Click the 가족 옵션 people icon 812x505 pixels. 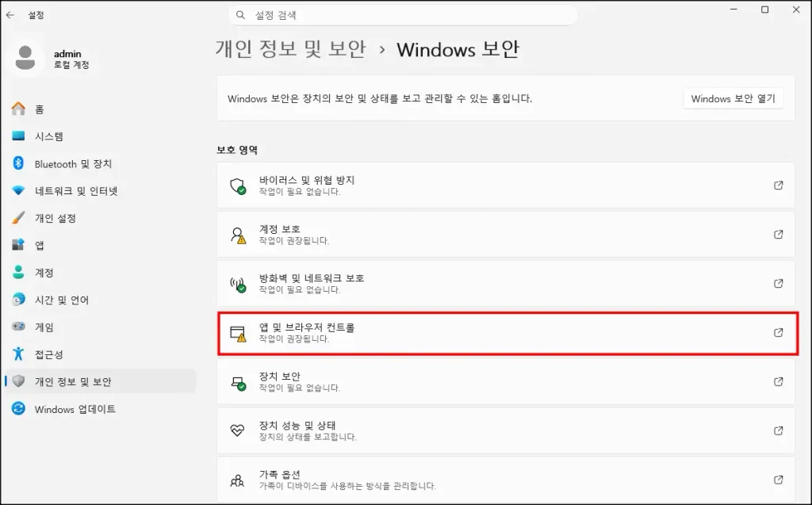point(237,480)
